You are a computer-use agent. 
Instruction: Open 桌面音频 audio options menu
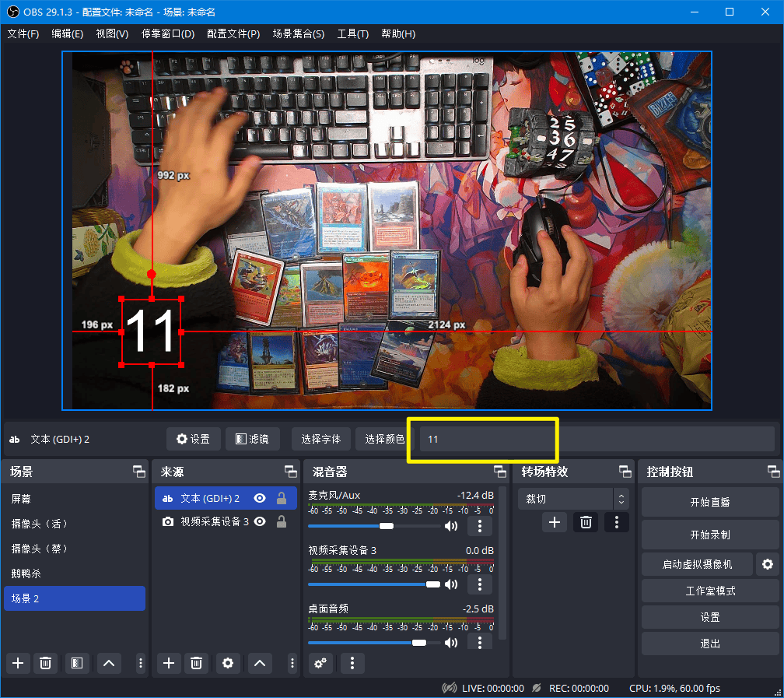click(x=480, y=643)
